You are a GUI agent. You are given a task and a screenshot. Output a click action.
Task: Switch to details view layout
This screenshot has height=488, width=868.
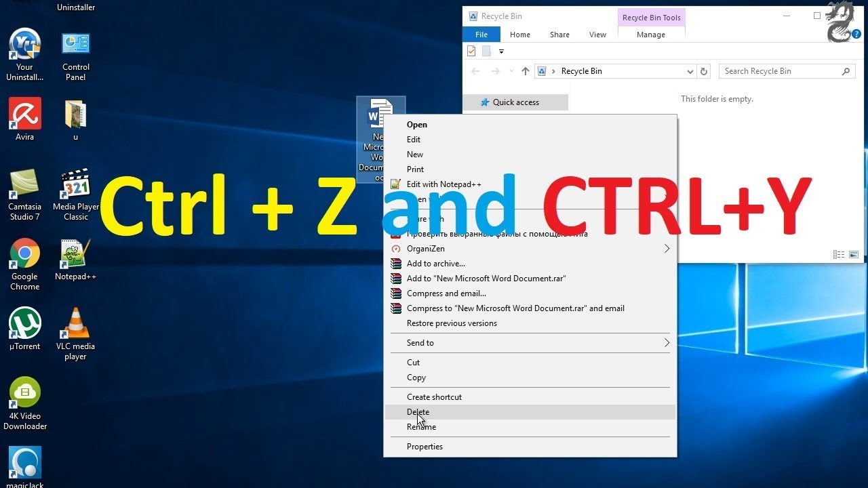(x=839, y=255)
